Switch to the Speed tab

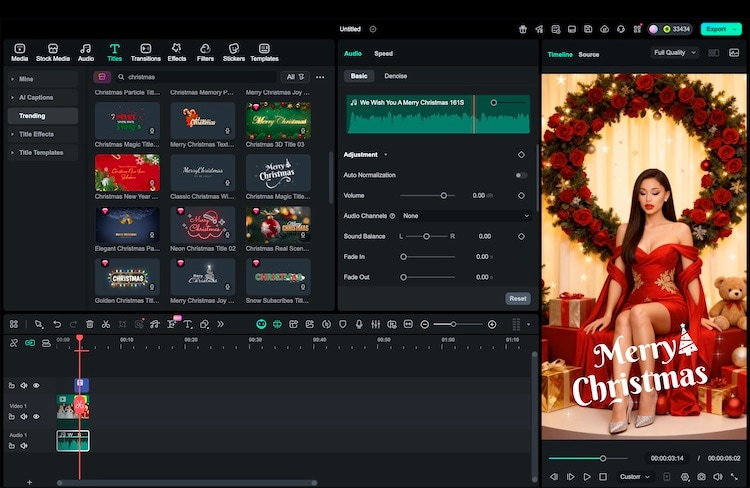coord(383,54)
